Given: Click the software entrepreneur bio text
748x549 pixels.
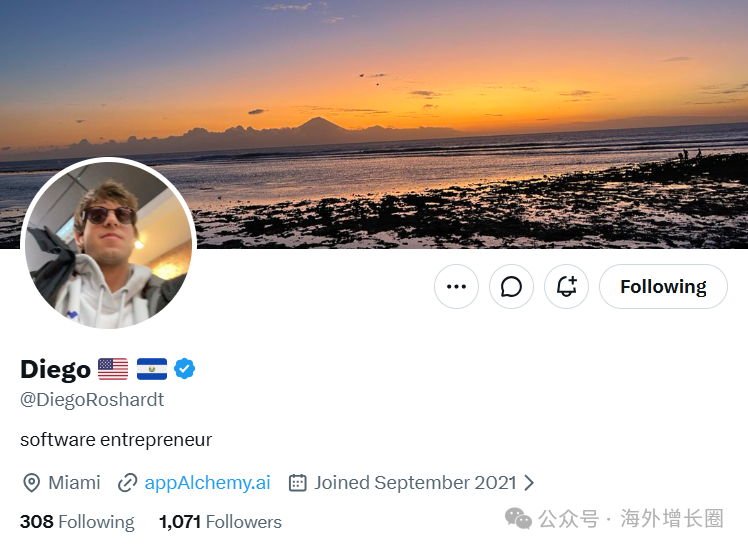Looking at the screenshot, I should (116, 440).
